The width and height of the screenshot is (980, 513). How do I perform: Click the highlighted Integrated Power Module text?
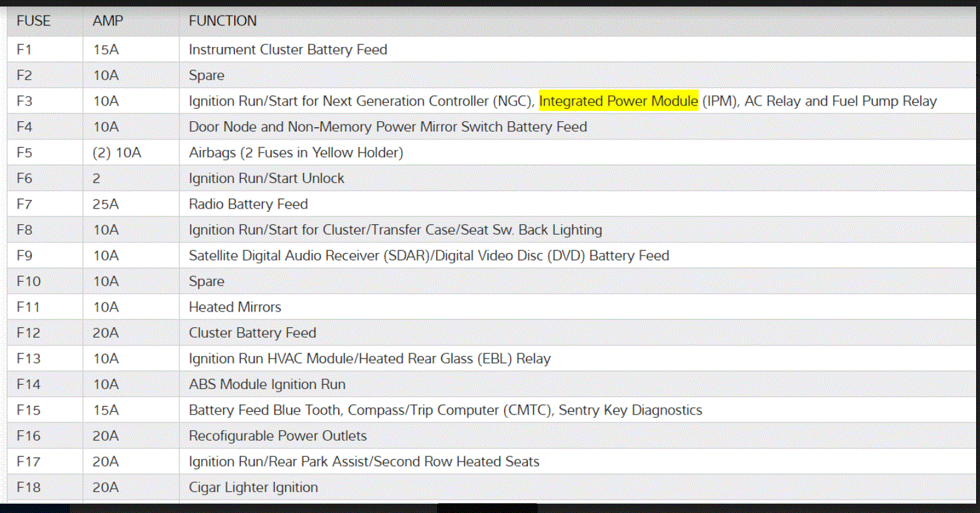(618, 101)
